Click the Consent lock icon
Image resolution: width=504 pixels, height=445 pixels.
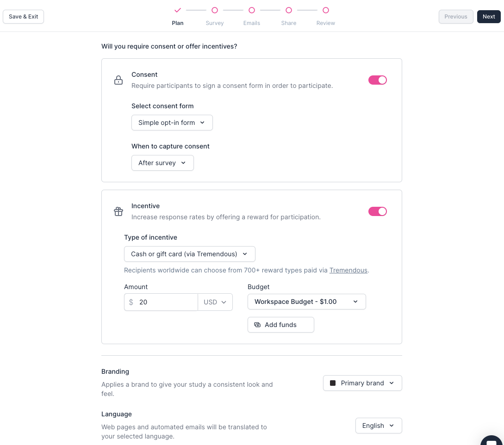(x=118, y=80)
